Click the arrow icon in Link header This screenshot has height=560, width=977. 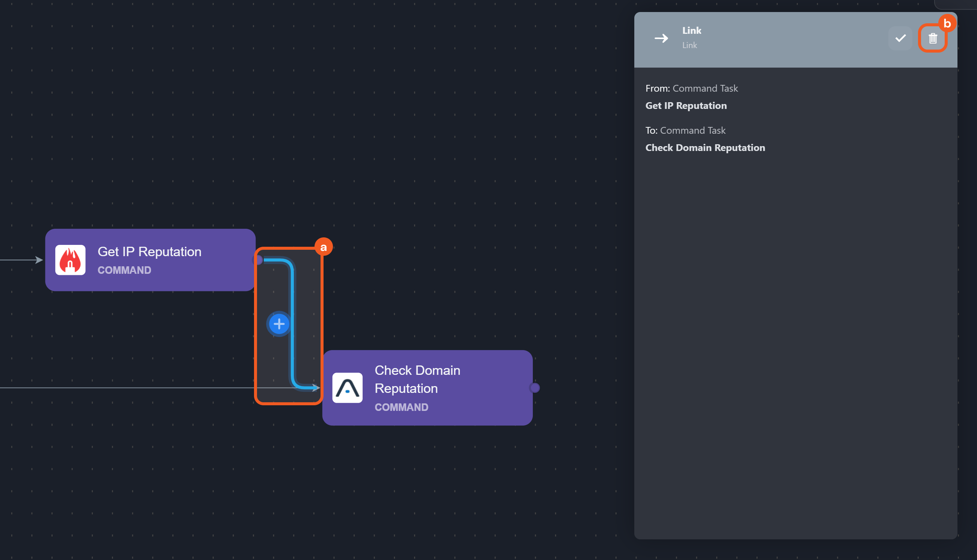point(661,38)
